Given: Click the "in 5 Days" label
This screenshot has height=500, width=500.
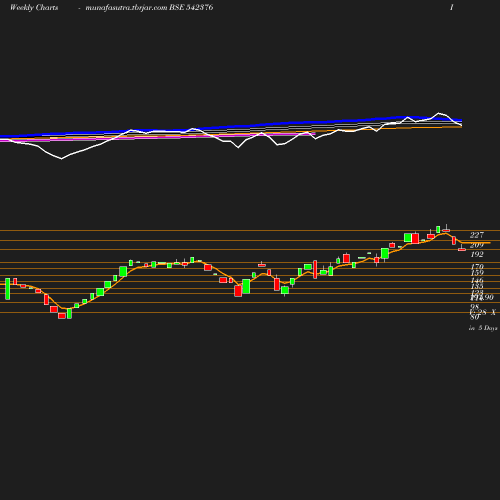Looking at the screenshot, I should tap(483, 328).
